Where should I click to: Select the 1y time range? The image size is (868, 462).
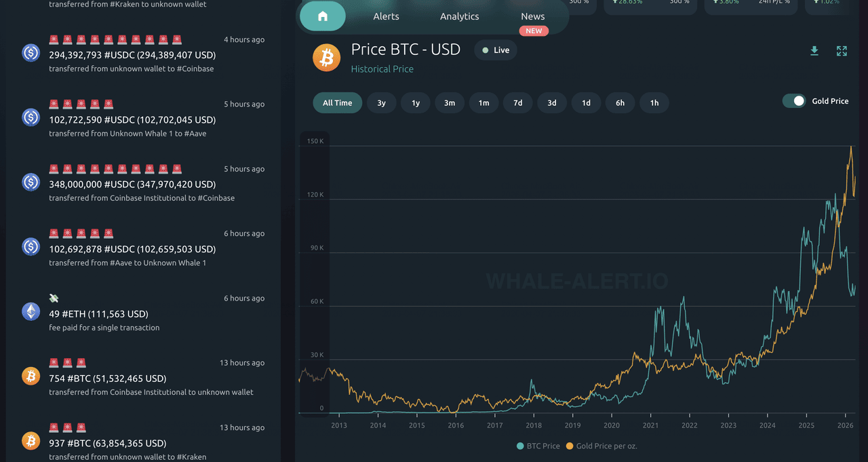point(416,103)
